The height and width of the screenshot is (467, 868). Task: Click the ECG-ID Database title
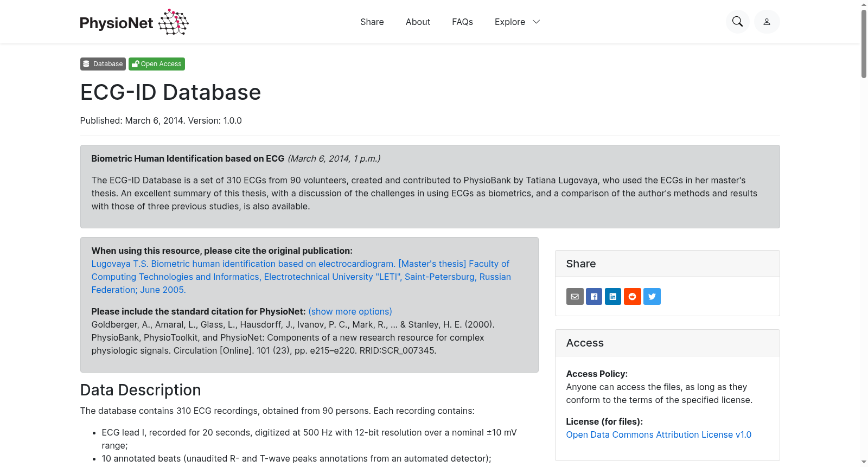click(170, 92)
